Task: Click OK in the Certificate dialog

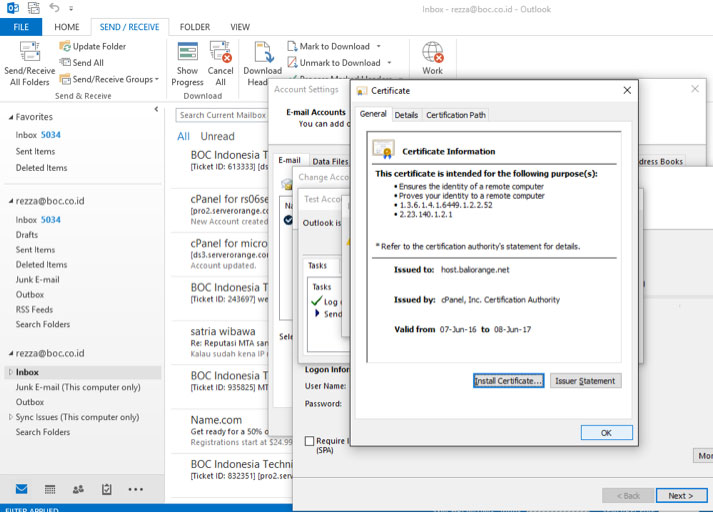Action: [606, 433]
